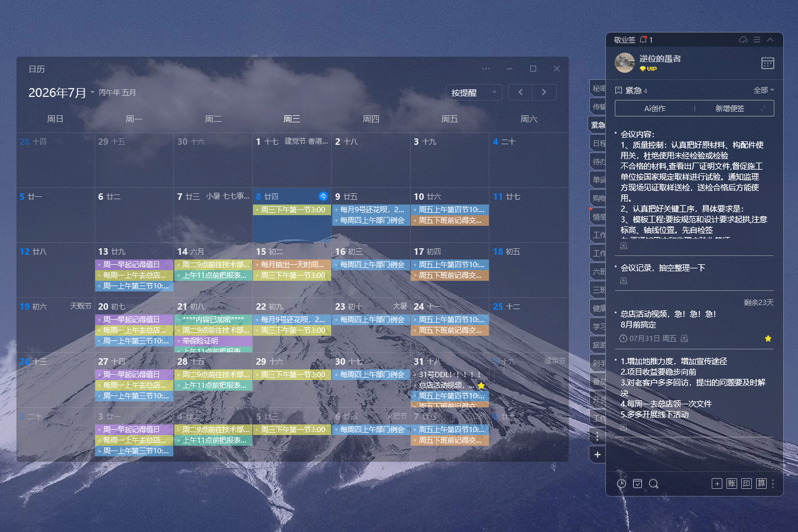Image resolution: width=798 pixels, height=532 pixels.
Task: Open the notification bell with red dot
Action: click(x=643, y=40)
